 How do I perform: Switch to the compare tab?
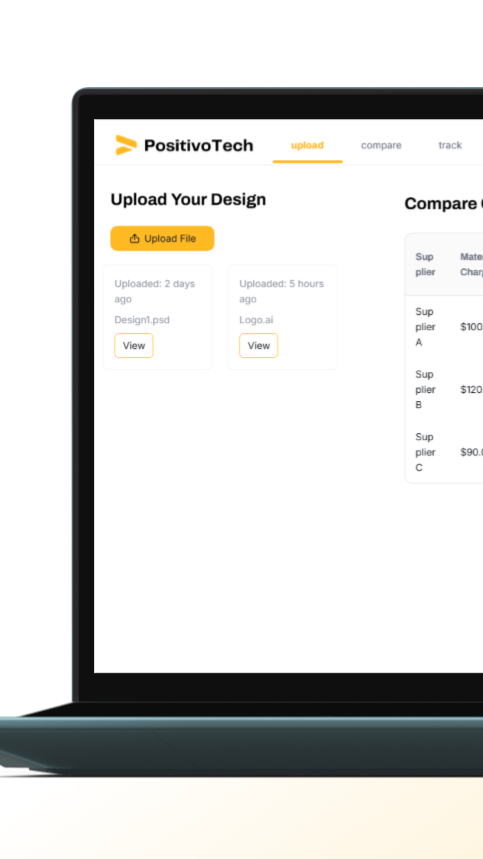point(381,145)
